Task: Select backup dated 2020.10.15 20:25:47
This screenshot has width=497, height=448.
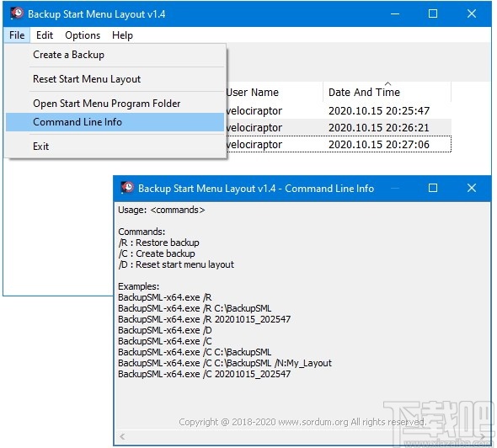Action: tap(379, 111)
